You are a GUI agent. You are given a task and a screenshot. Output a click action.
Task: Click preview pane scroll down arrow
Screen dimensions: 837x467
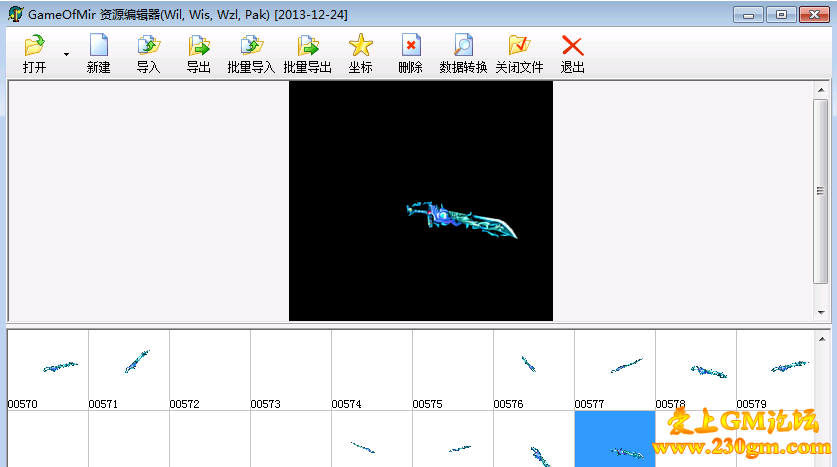821,313
